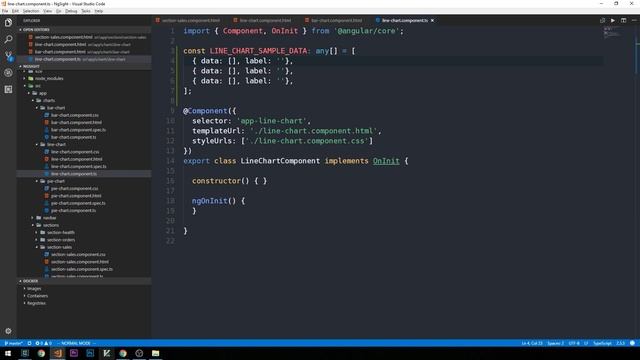Collapse the app folder
Screen dimensions: 640x360
pyautogui.click(x=42, y=93)
